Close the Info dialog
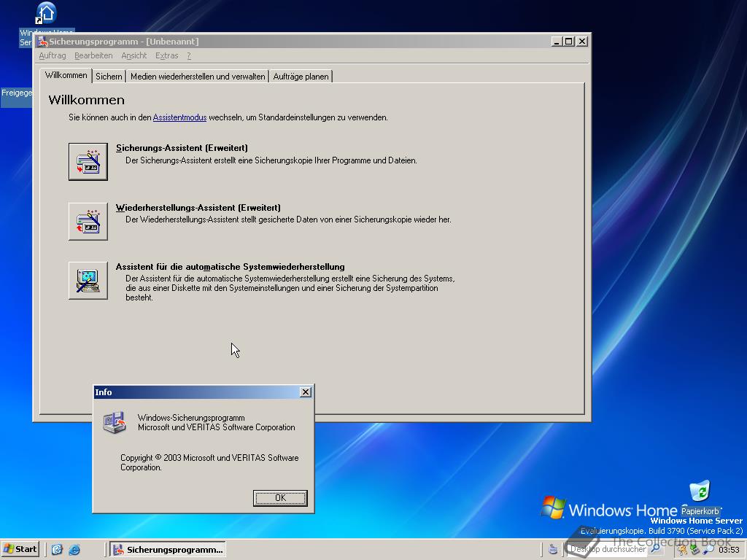 tap(306, 392)
